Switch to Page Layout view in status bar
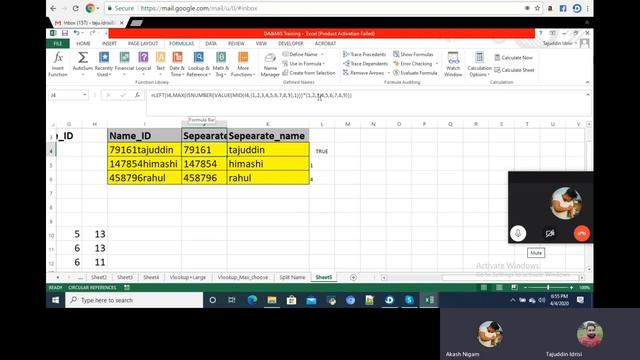Screen dimensions: 640x360 coord(499,288)
